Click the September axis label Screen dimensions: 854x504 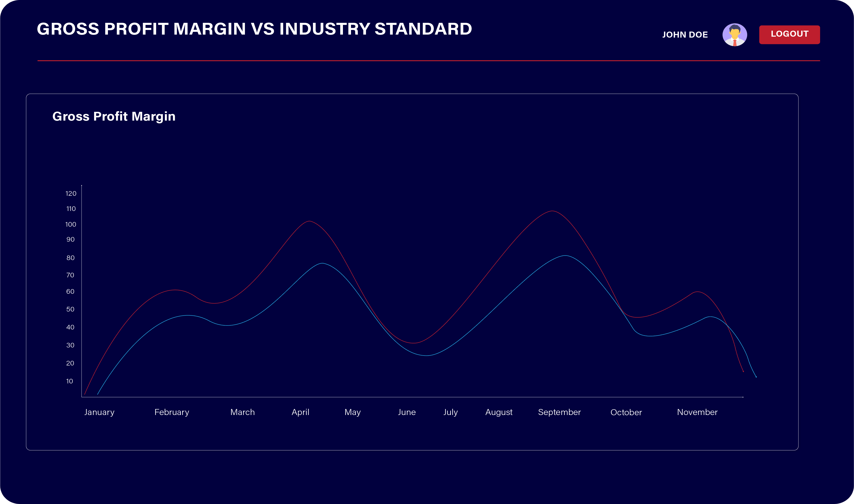click(559, 412)
